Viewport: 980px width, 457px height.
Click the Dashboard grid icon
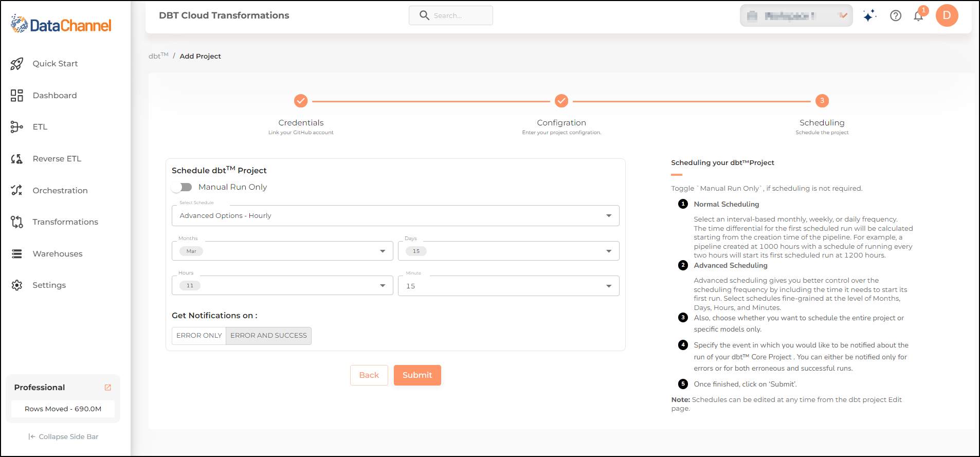(17, 96)
